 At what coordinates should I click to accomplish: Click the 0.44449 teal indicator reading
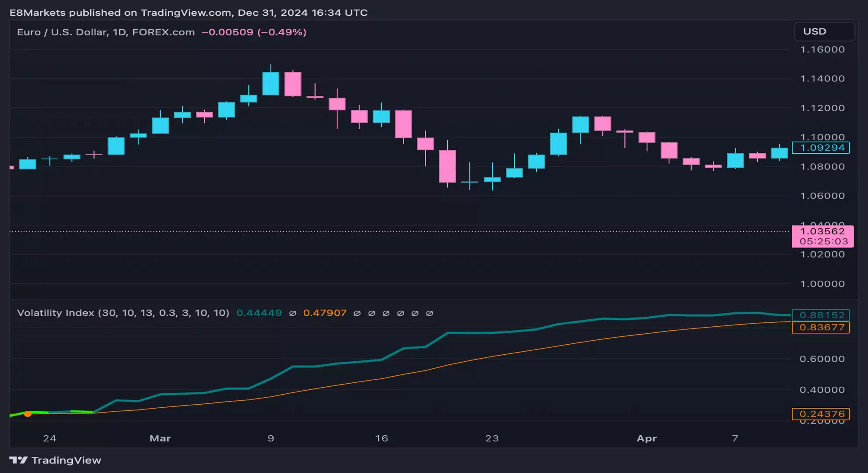point(259,313)
